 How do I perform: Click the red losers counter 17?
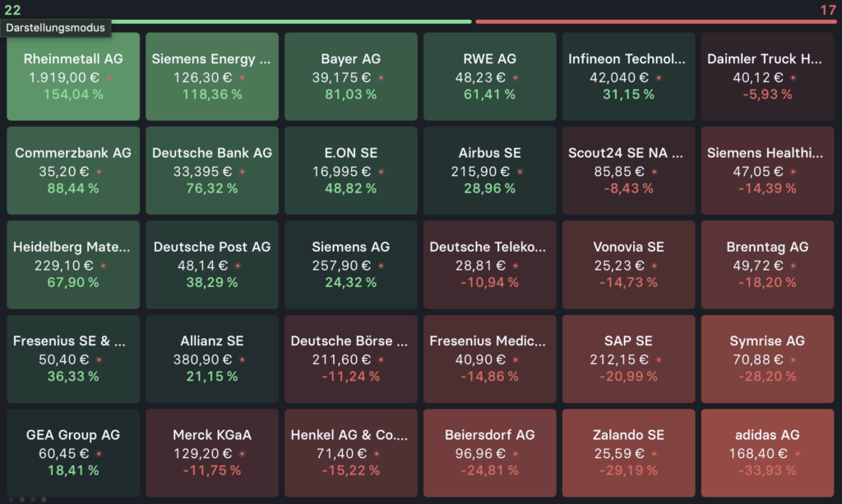click(828, 9)
